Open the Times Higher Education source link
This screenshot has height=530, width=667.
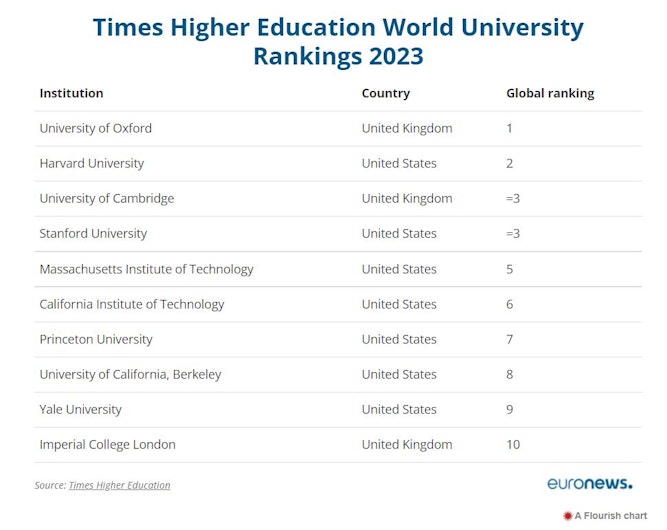pos(119,485)
